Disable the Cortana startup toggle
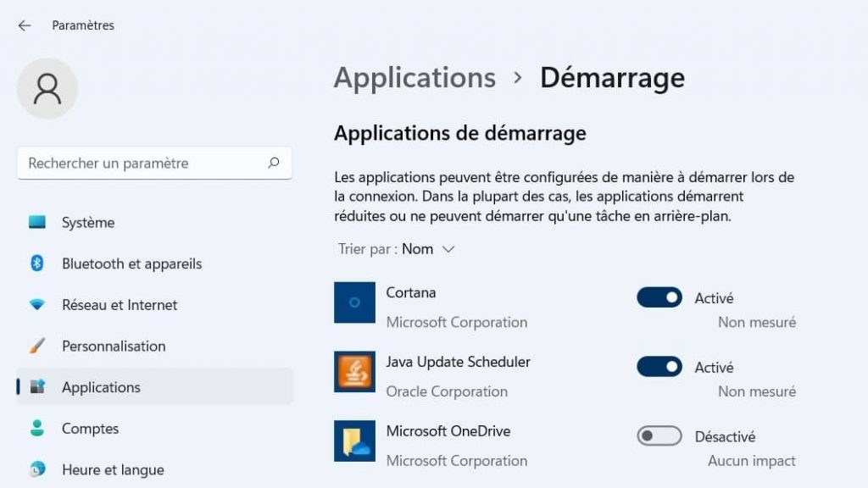Screen dimensions: 868x488 tap(659, 297)
